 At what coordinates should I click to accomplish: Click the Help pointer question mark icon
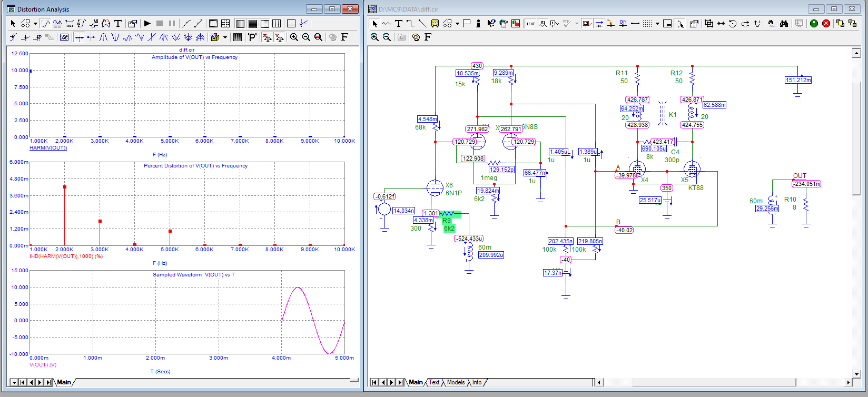coord(491,23)
